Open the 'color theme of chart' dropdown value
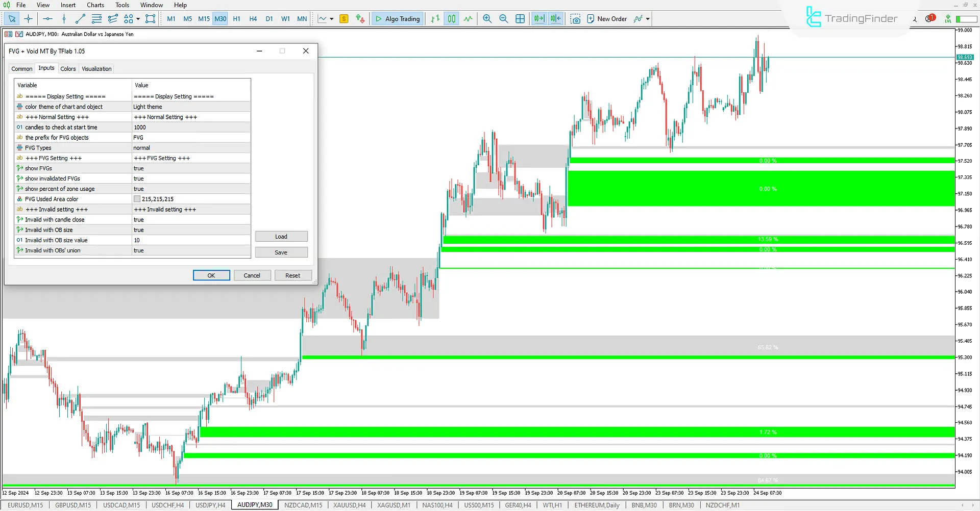 [190, 107]
